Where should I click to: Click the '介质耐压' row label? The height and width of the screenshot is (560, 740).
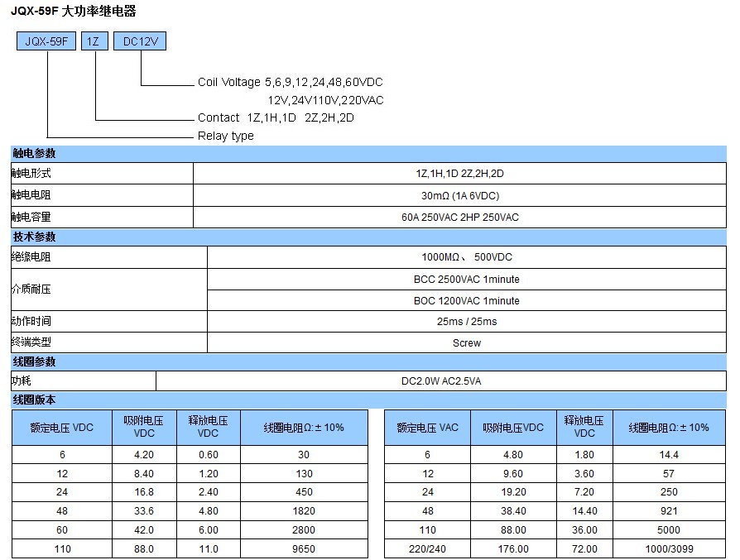[x=109, y=290]
